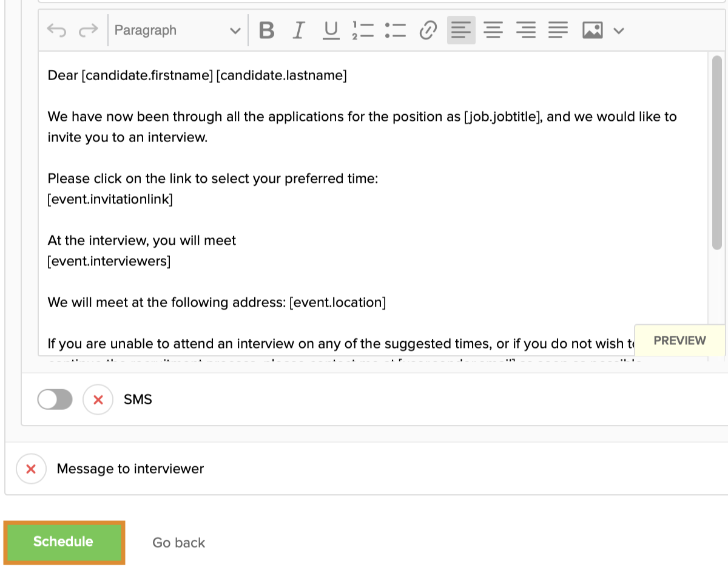Click the Go back link

coord(178,543)
